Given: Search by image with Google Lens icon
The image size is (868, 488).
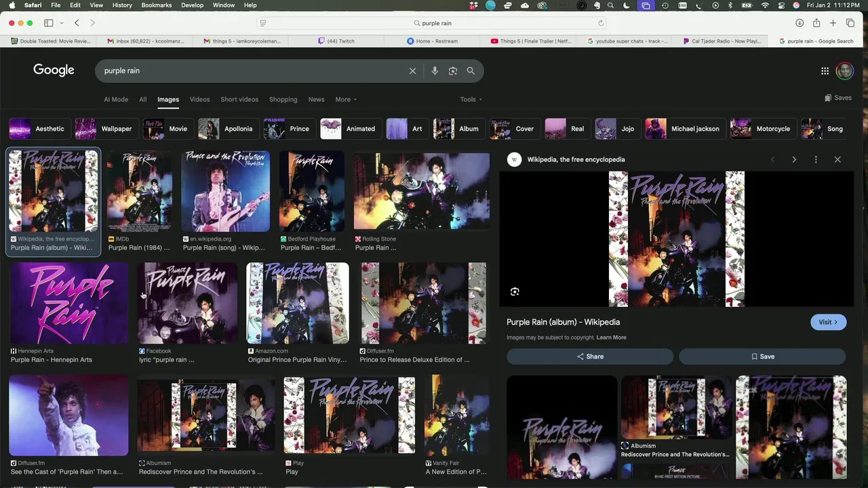Looking at the screenshot, I should pyautogui.click(x=453, y=70).
